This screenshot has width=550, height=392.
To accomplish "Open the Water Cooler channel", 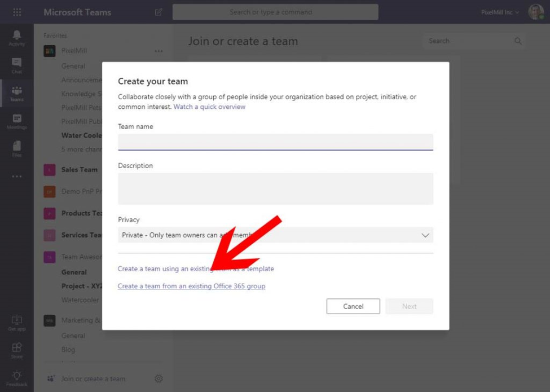I will pos(81,135).
